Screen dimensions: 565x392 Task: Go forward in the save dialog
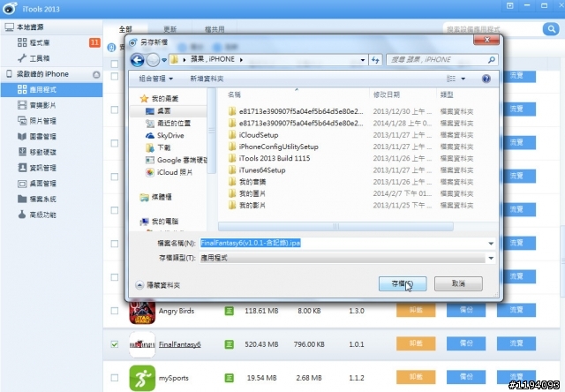153,60
